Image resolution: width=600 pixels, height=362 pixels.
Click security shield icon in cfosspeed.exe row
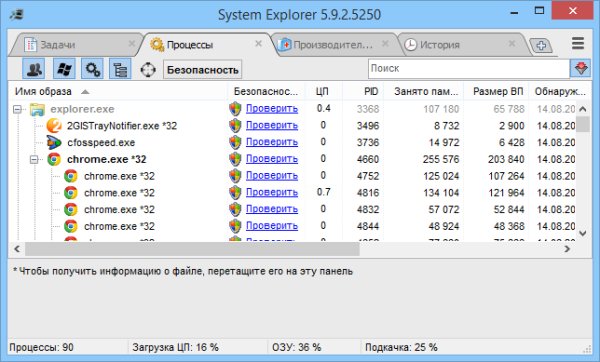(235, 143)
